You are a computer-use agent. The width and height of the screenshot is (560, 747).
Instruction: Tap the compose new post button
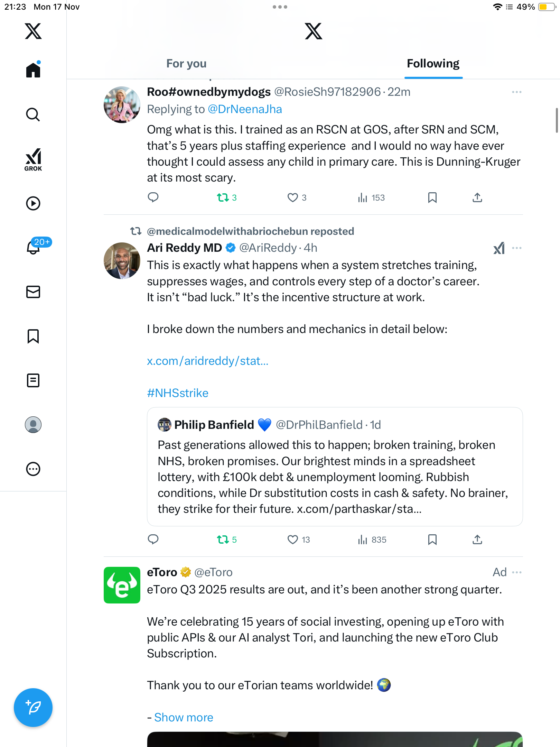[33, 708]
